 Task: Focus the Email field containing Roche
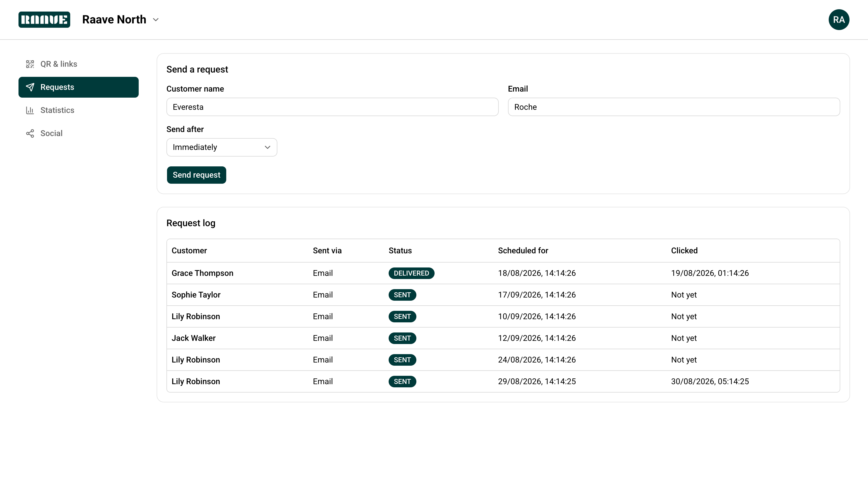[674, 107]
